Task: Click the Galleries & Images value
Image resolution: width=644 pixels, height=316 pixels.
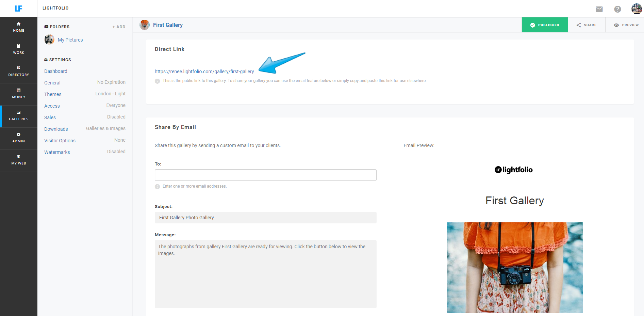Action: coord(105,128)
